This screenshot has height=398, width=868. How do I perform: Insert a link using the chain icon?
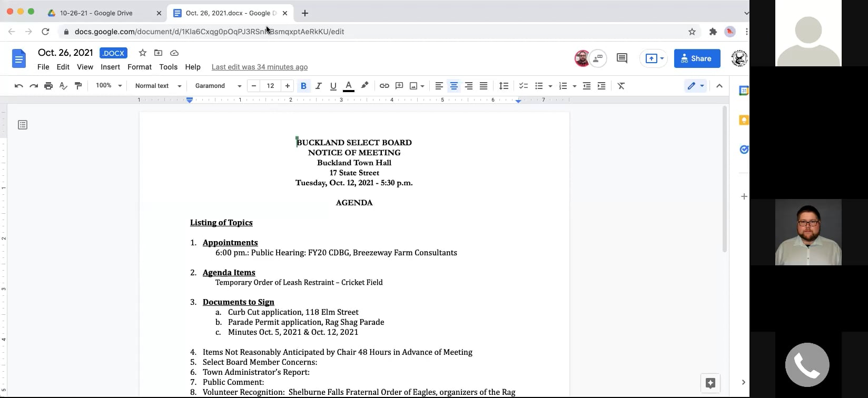384,86
